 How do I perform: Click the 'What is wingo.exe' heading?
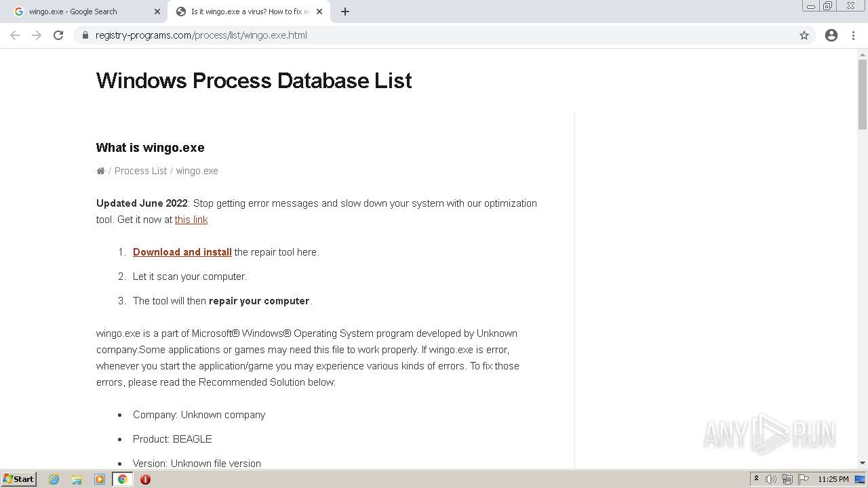pos(151,148)
